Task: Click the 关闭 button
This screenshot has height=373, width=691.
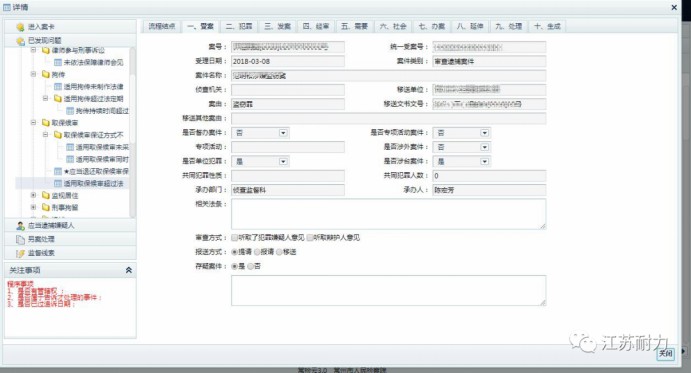Action: (x=665, y=354)
